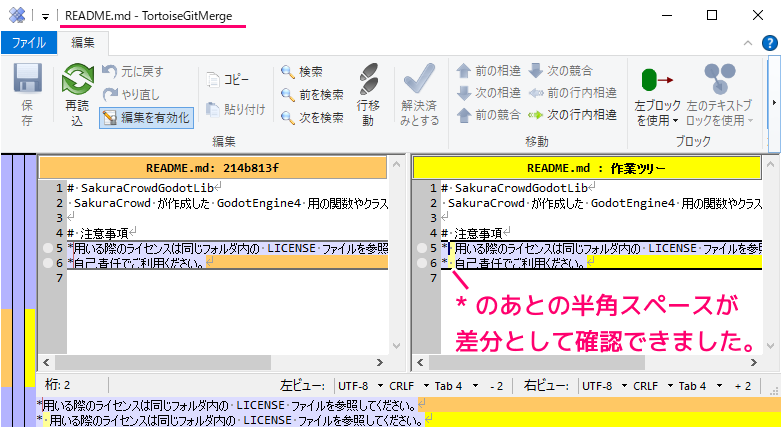Switch to the 編集 (Edit) ribbon tab

[x=82, y=43]
